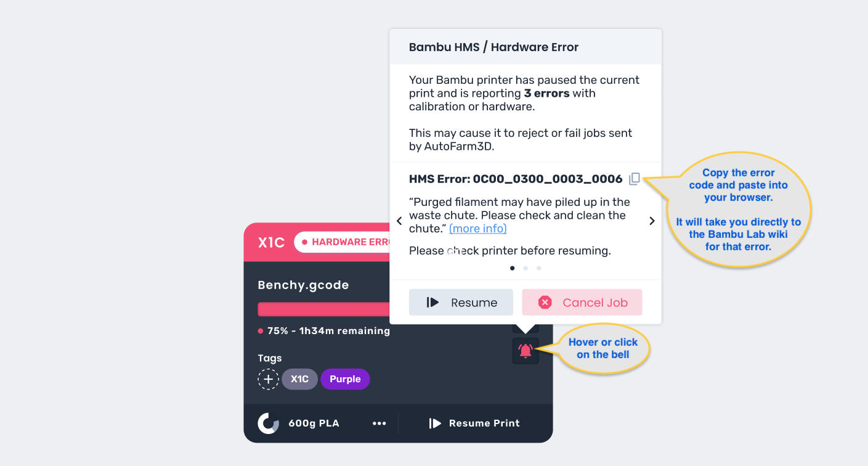Select the first pagination dot

(513, 268)
